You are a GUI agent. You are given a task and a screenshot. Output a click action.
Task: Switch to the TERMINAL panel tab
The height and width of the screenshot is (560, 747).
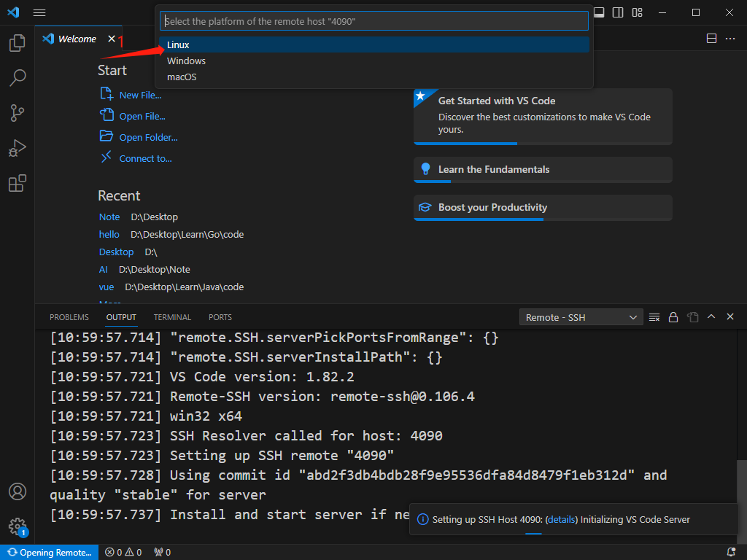coord(172,317)
